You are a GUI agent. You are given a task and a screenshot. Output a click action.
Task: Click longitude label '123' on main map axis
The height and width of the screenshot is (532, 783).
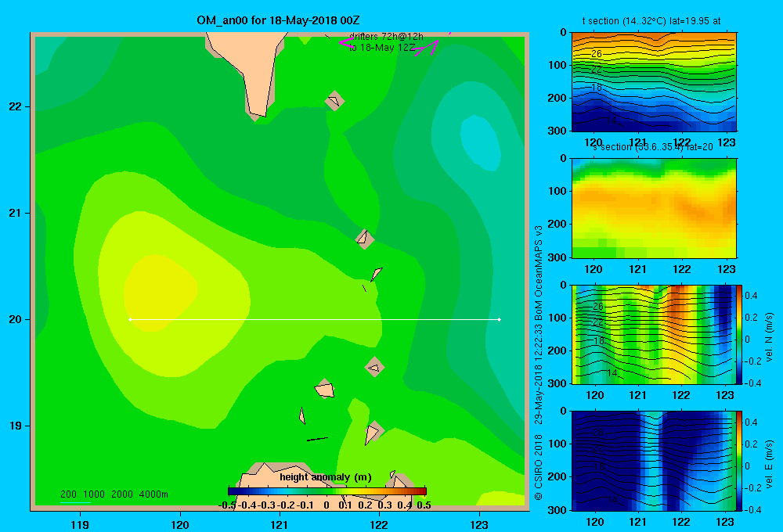tap(479, 524)
